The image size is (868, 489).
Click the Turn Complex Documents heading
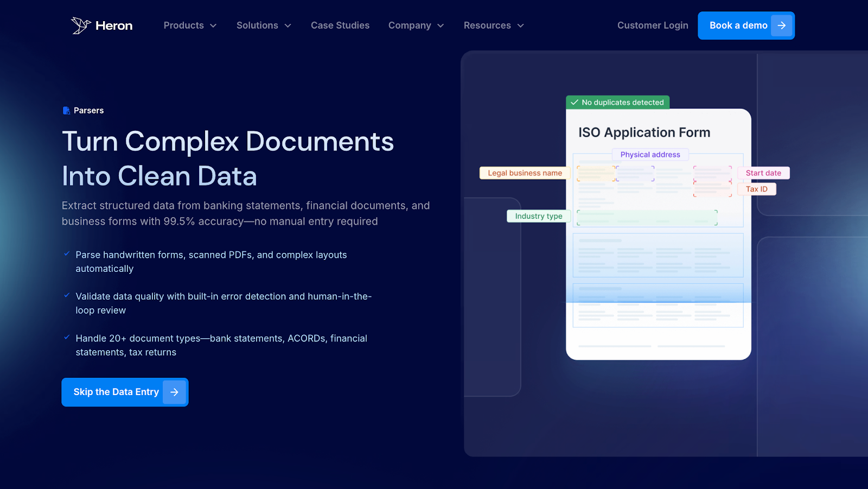pyautogui.click(x=228, y=142)
